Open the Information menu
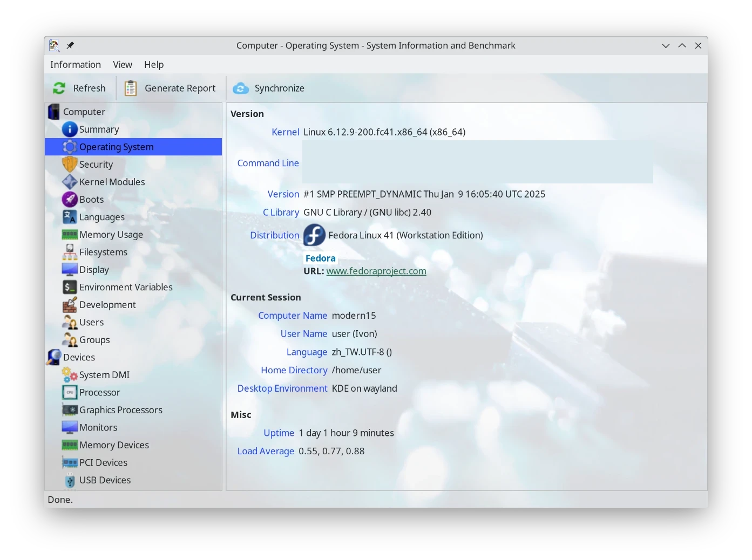Image resolution: width=752 pixels, height=560 pixels. click(76, 65)
